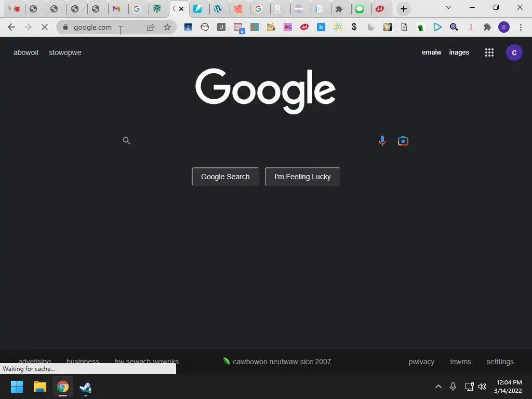
Task: Open the inages link
Action: (x=459, y=52)
